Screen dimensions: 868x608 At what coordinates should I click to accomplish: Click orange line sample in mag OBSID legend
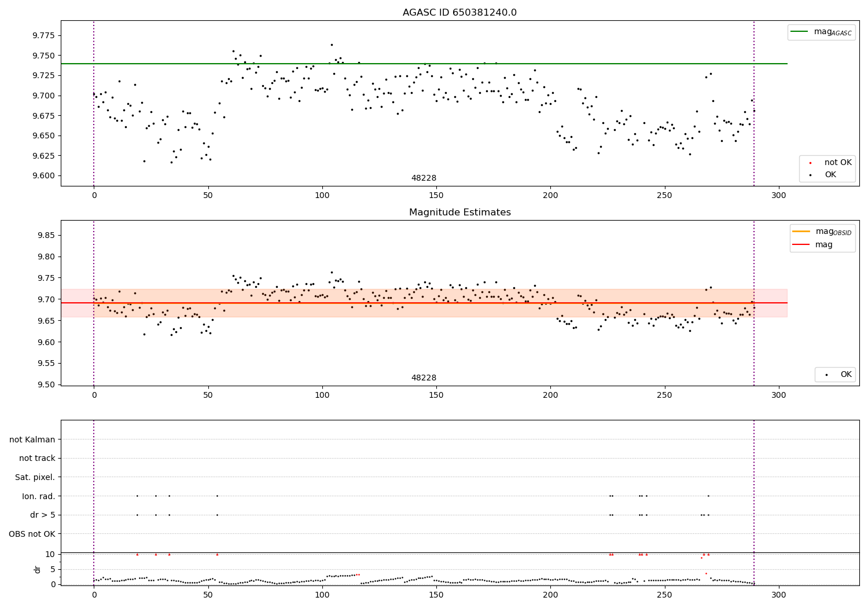801,232
